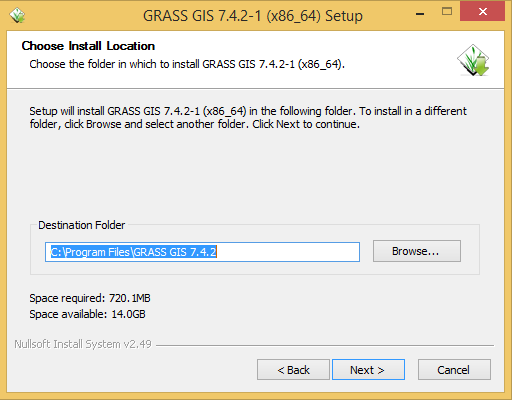512x400 pixels.
Task: Continue installation with Next >
Action: (368, 370)
